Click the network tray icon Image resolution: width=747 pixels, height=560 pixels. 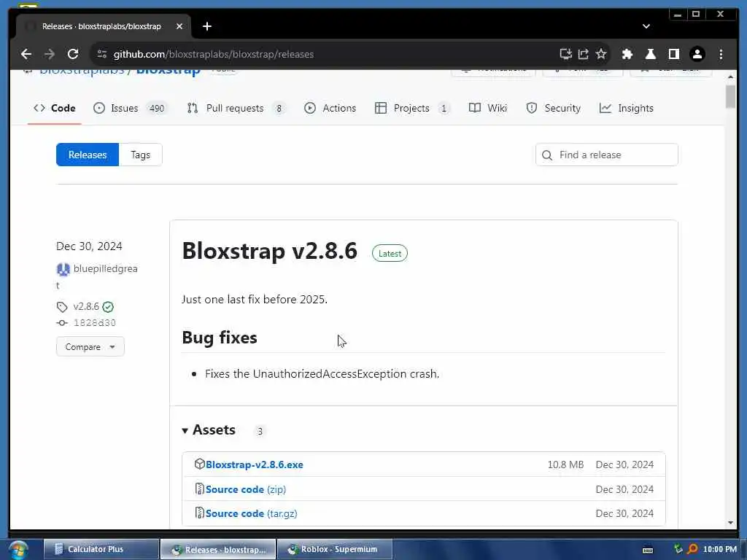[x=678, y=548]
